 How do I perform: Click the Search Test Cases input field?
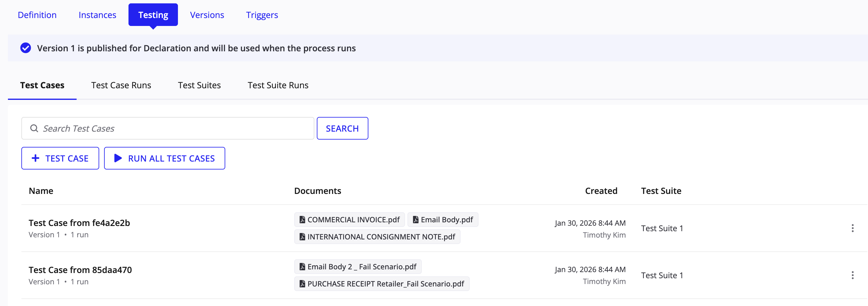click(x=168, y=128)
